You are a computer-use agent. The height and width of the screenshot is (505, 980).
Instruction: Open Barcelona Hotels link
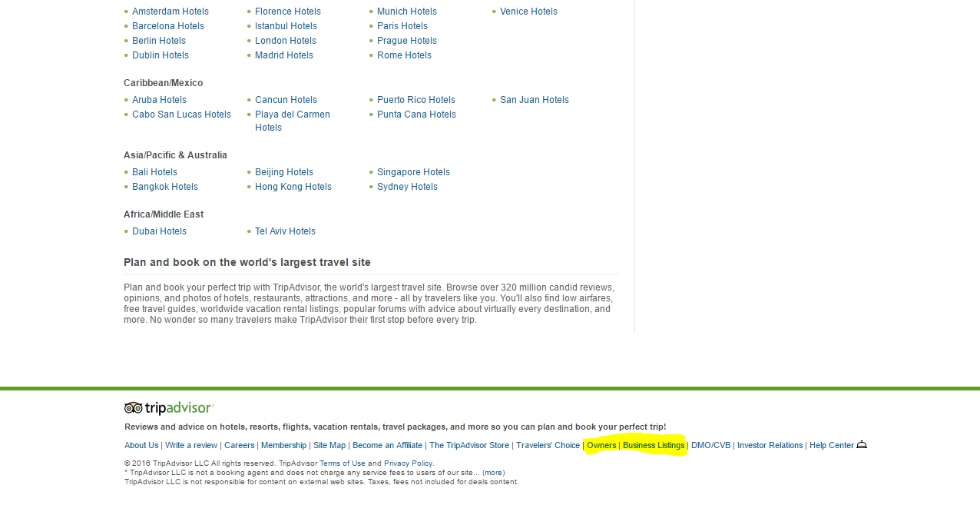click(x=168, y=26)
